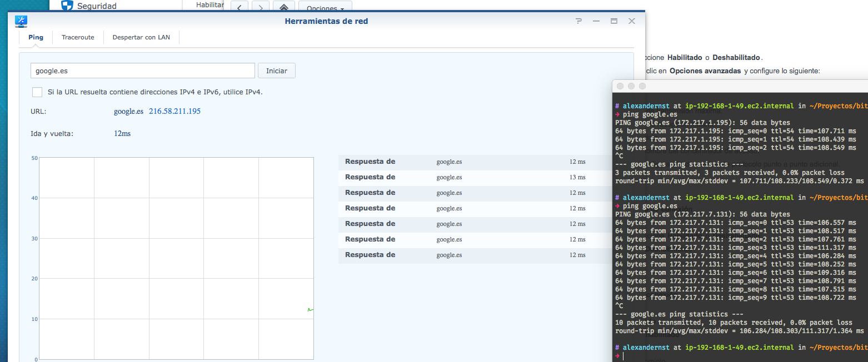Image resolution: width=868 pixels, height=362 pixels.
Task: Click terminal line with time=108.722 ms
Action: (x=736, y=298)
